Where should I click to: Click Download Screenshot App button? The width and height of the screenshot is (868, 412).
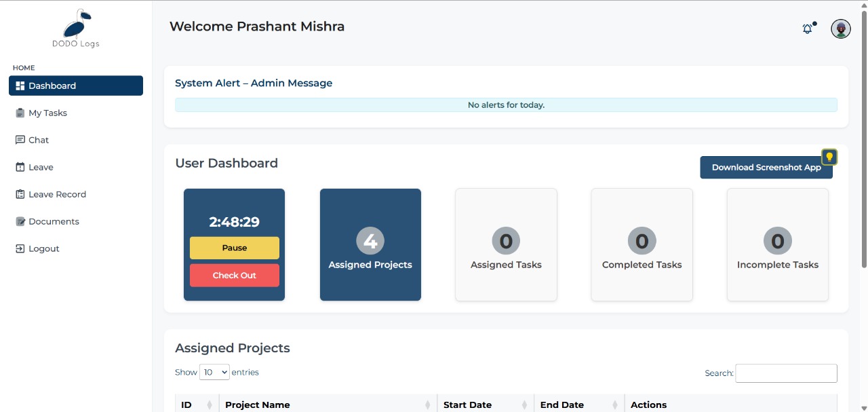point(766,168)
